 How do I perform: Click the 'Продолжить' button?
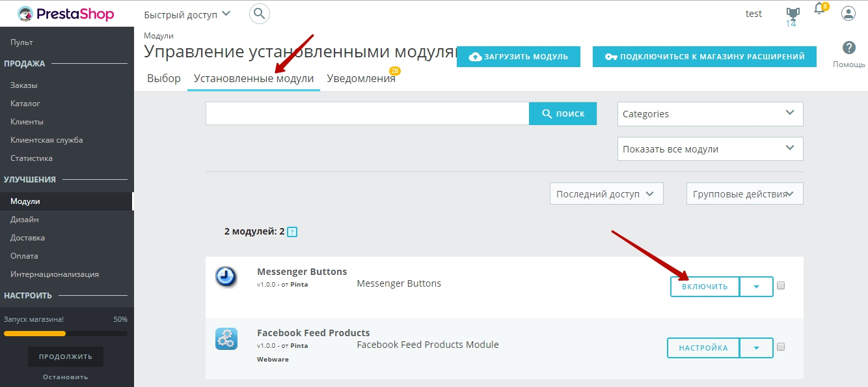pyautogui.click(x=66, y=356)
